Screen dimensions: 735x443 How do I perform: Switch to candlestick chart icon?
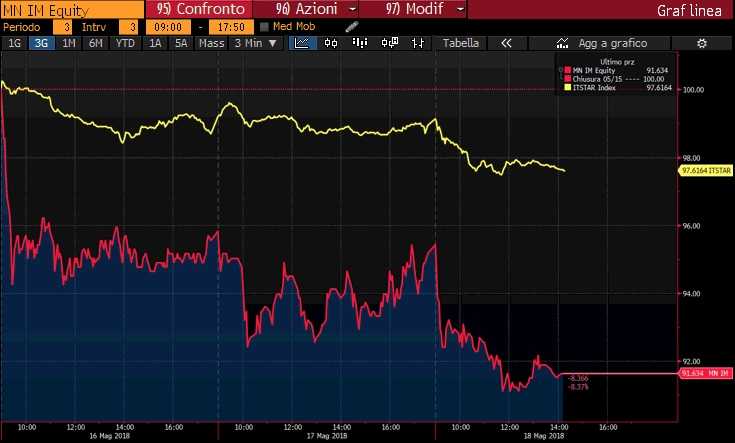coord(331,43)
